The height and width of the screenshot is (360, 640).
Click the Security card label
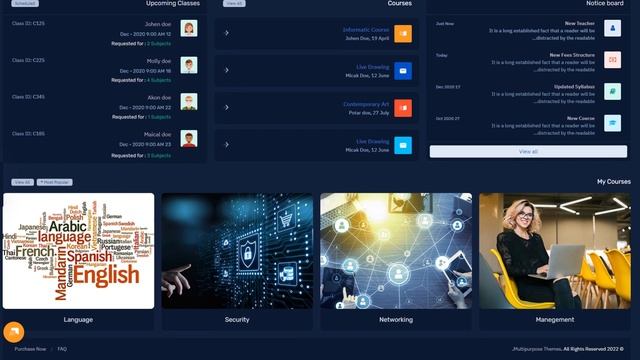tap(237, 320)
